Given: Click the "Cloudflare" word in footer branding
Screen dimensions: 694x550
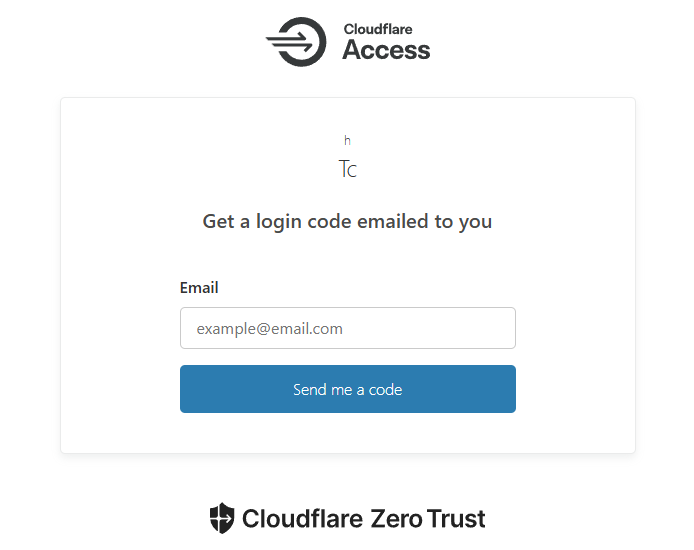Looking at the screenshot, I should 302,519.
